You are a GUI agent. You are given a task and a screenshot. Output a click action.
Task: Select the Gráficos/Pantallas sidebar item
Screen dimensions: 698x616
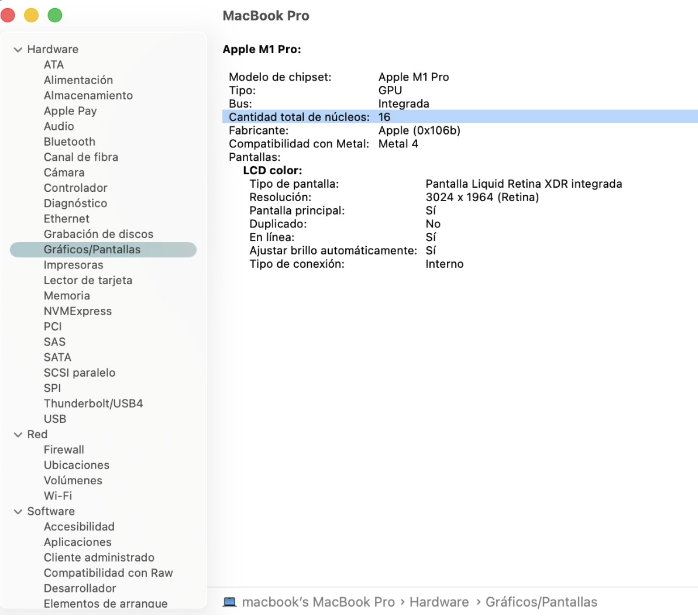click(x=92, y=250)
